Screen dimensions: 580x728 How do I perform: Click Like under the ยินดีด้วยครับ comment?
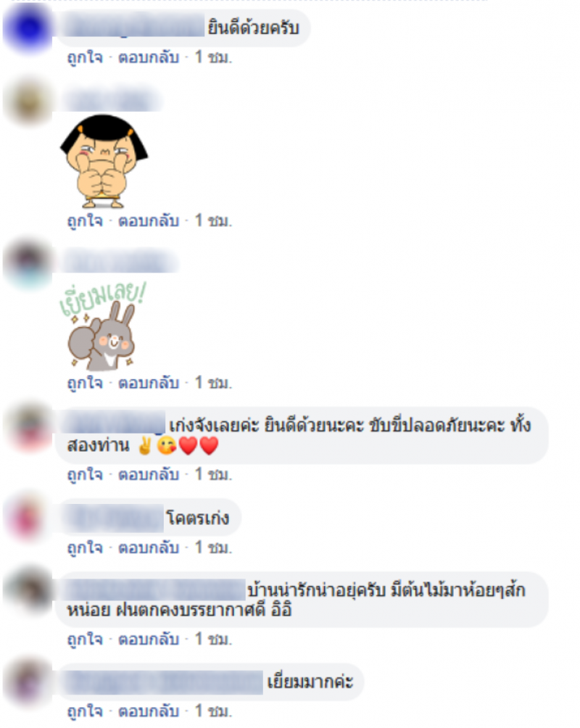click(85, 57)
